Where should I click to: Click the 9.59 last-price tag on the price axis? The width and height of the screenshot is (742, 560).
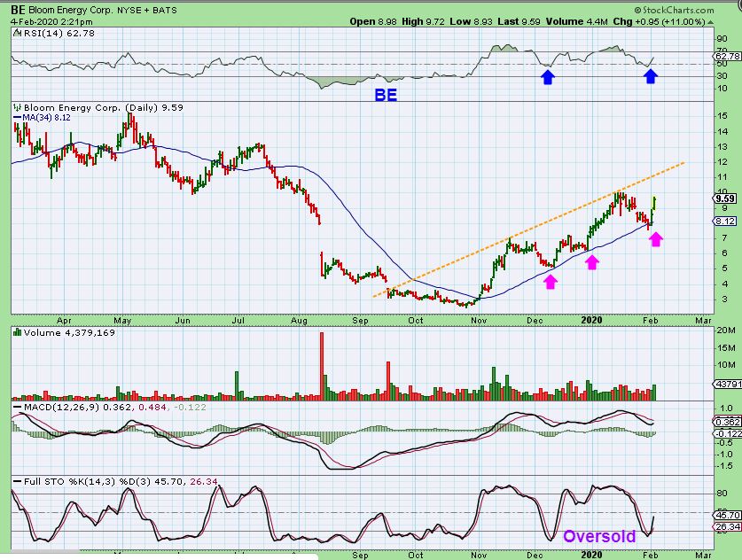[x=726, y=198]
